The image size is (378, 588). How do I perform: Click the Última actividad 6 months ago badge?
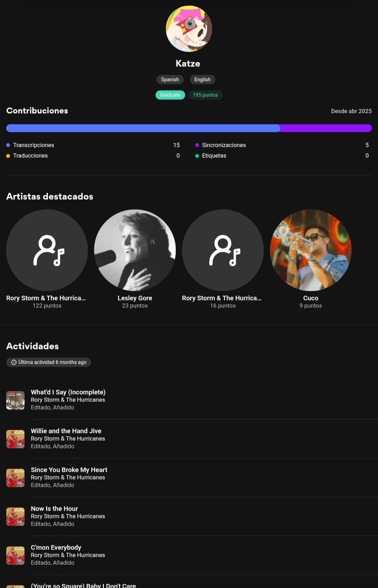(49, 363)
